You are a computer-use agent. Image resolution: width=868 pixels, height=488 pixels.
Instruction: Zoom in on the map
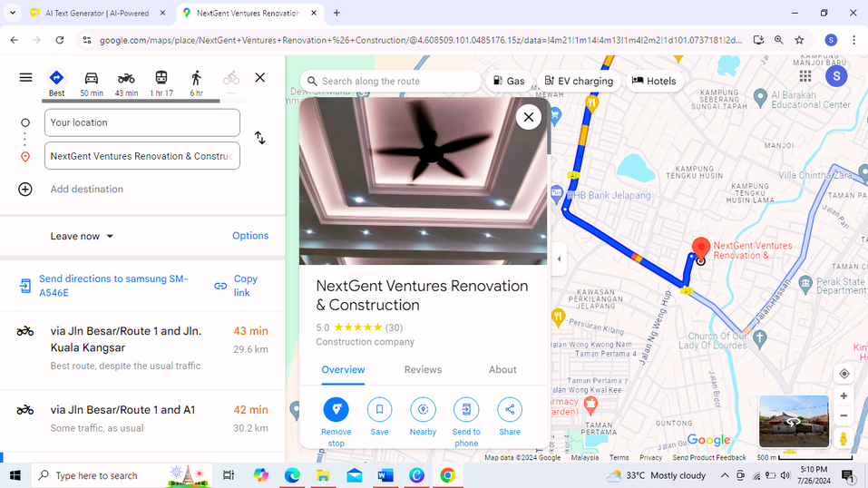pyautogui.click(x=844, y=396)
